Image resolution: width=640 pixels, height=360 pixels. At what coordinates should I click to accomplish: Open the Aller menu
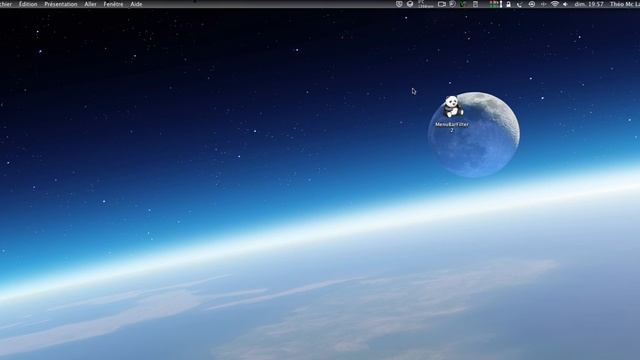pyautogui.click(x=90, y=4)
